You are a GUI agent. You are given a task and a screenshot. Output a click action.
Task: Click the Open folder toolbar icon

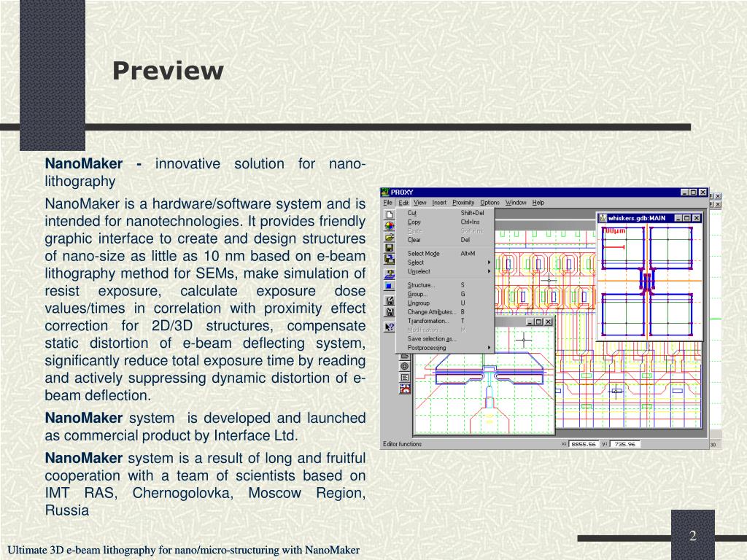(390, 237)
